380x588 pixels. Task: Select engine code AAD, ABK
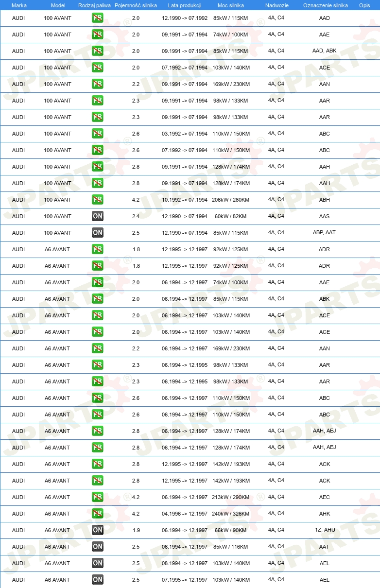[325, 51]
